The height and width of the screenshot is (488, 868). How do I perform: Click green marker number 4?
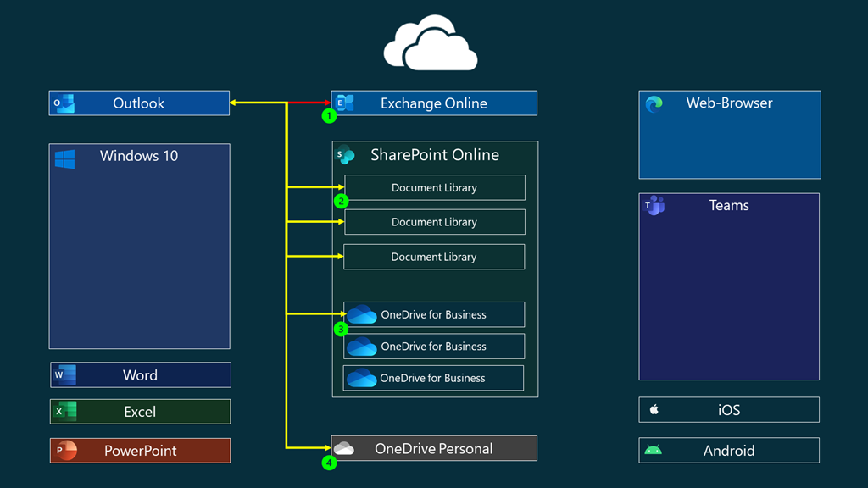click(329, 463)
